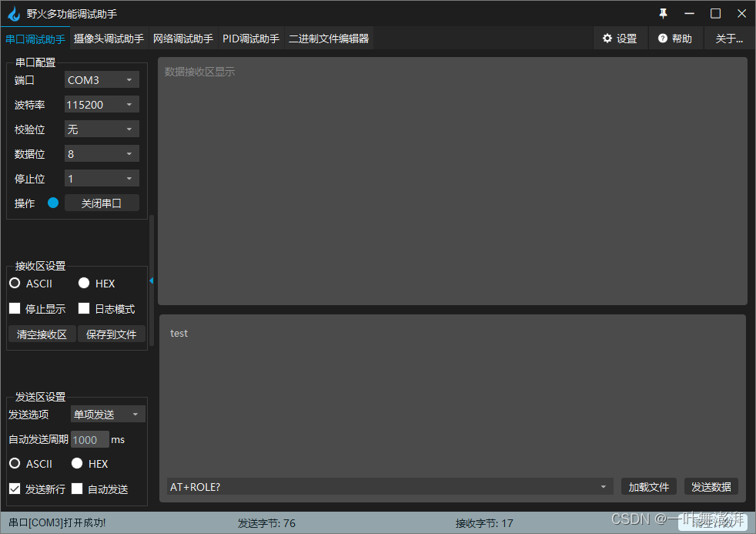Select HEX mode in the receive area
The width and height of the screenshot is (756, 534).
(x=84, y=283)
